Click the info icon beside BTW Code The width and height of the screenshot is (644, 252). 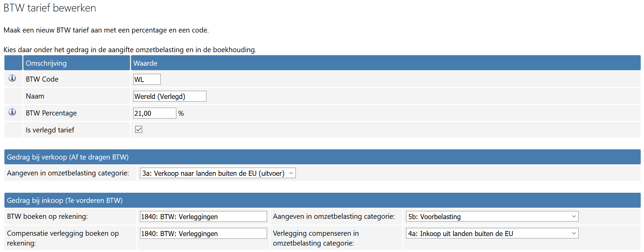(12, 78)
